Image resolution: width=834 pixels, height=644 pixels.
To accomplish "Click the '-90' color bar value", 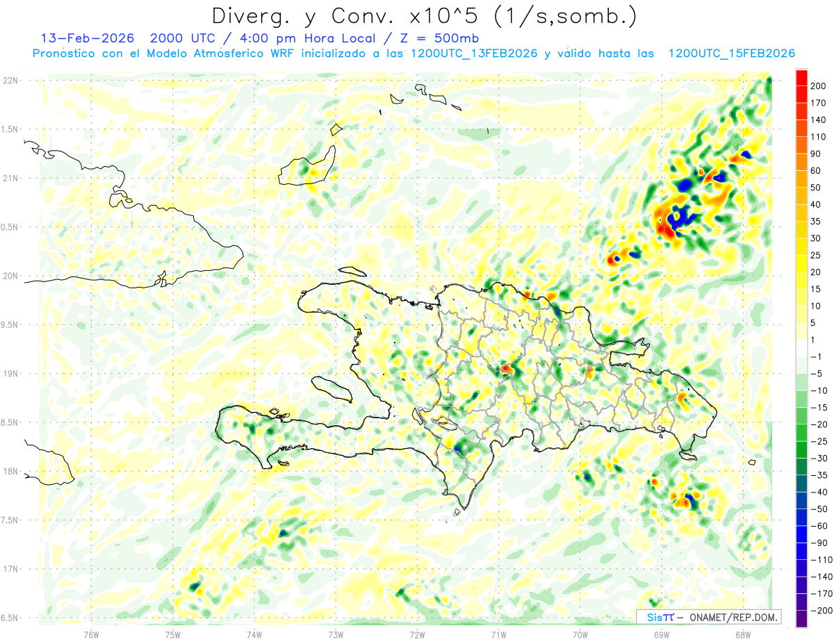I will pyautogui.click(x=819, y=543).
